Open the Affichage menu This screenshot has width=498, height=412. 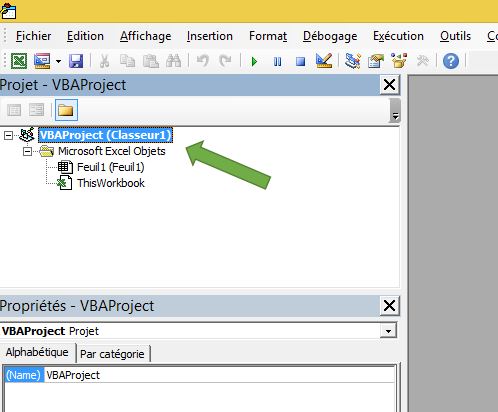click(x=146, y=36)
